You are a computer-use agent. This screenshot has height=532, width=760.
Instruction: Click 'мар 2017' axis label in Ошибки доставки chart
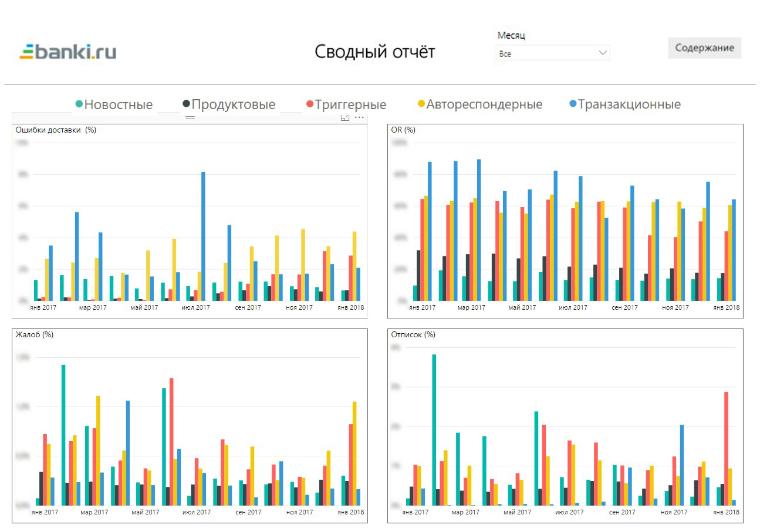pyautogui.click(x=94, y=307)
